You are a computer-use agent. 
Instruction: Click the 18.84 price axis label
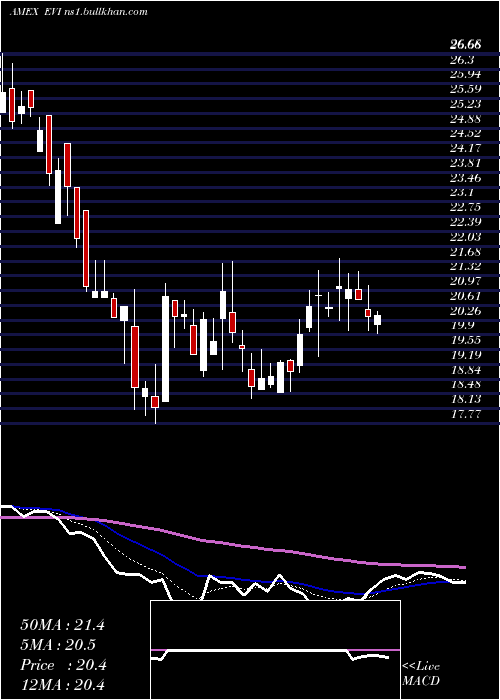(466, 370)
